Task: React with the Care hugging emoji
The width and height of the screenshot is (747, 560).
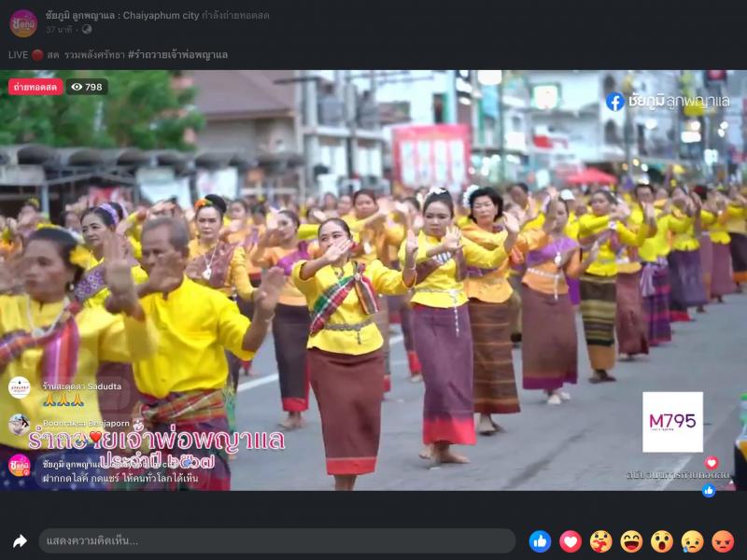Action: coord(600,541)
